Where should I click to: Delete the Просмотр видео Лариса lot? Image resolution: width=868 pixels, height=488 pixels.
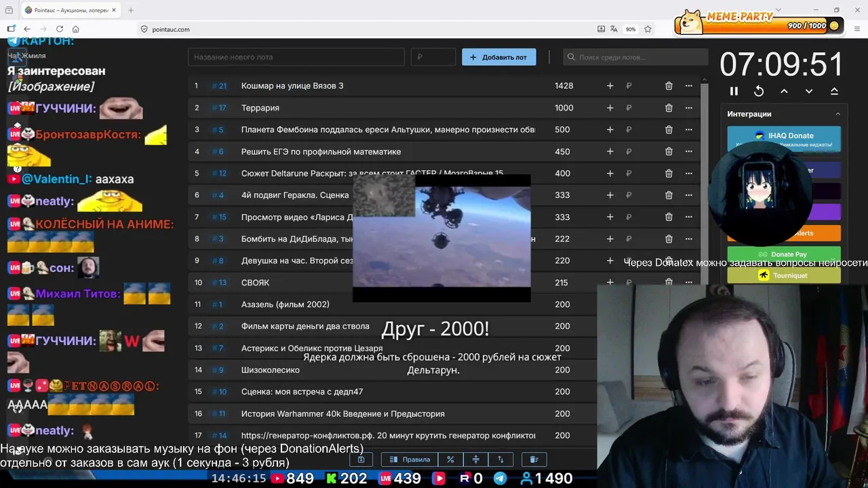(669, 217)
